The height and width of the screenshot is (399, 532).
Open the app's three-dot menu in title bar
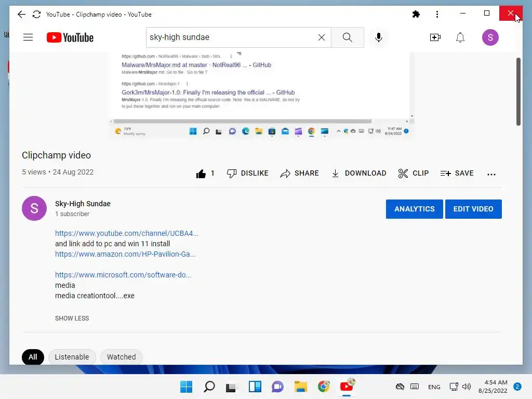click(x=437, y=14)
